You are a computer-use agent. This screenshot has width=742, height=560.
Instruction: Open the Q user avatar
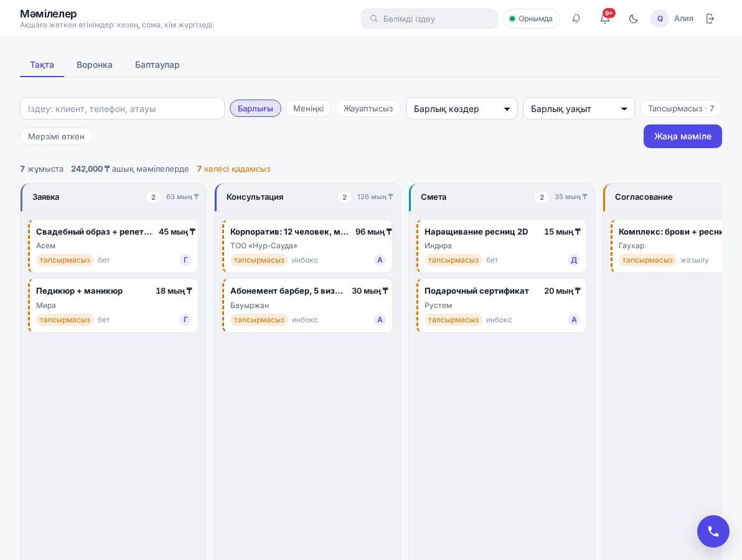click(660, 19)
